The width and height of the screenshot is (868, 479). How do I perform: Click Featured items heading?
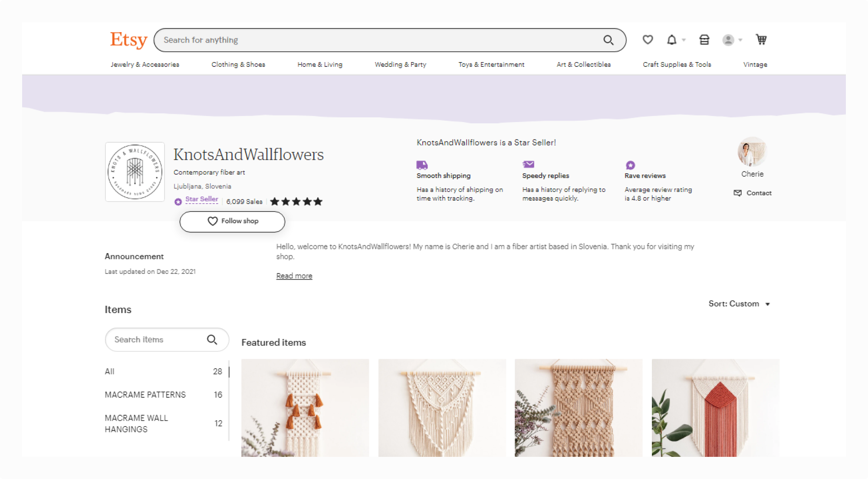click(x=273, y=342)
